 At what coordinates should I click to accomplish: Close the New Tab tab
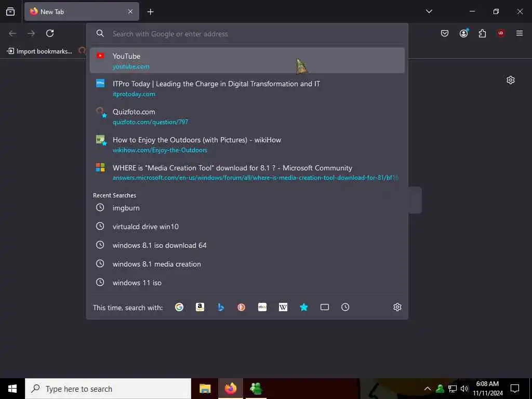tap(130, 11)
